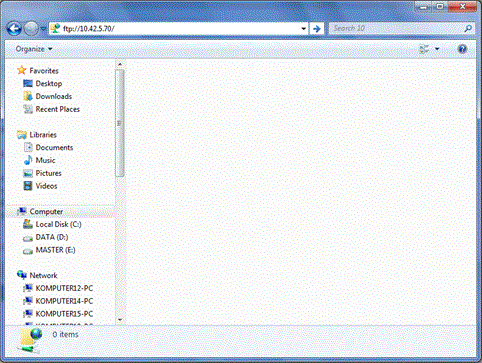Image resolution: width=482 pixels, height=363 pixels.
Task: Click the Videos filmstrip icon
Action: (x=28, y=186)
